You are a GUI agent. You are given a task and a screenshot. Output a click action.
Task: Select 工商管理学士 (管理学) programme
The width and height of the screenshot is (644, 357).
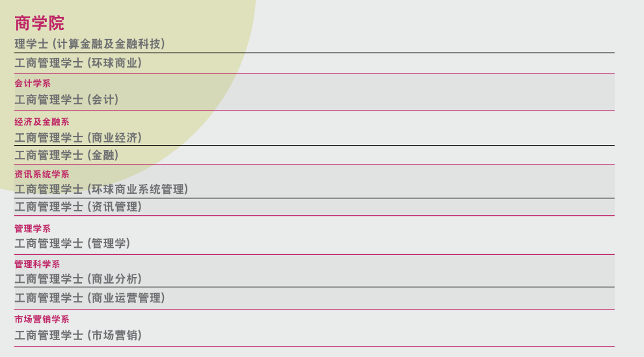pos(72,243)
